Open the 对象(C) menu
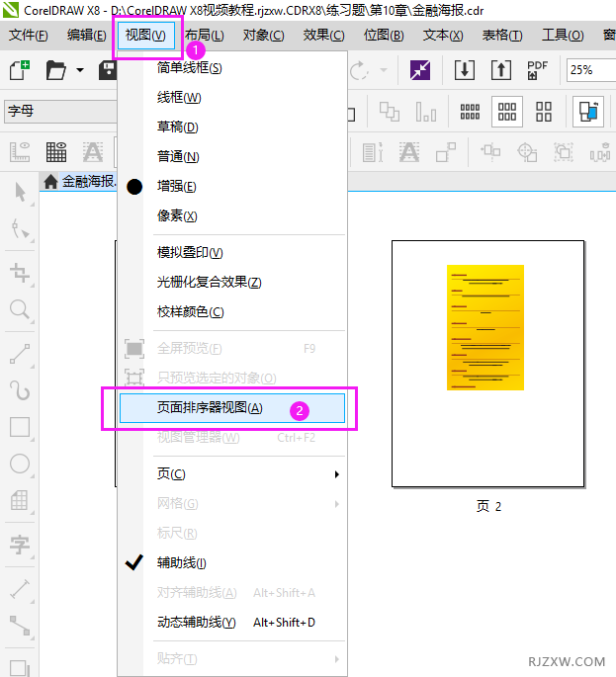This screenshot has height=677, width=616. [x=264, y=35]
